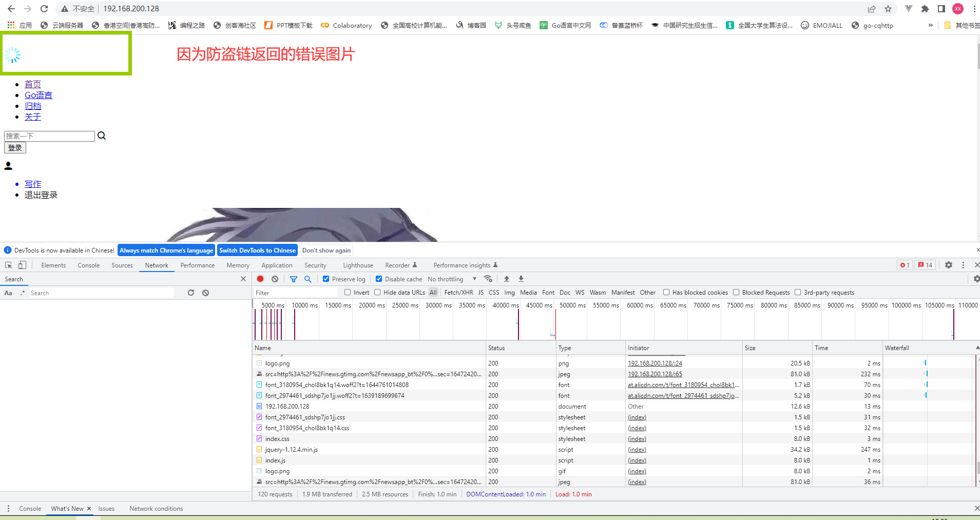Select the inspect element picker icon

[x=9, y=265]
